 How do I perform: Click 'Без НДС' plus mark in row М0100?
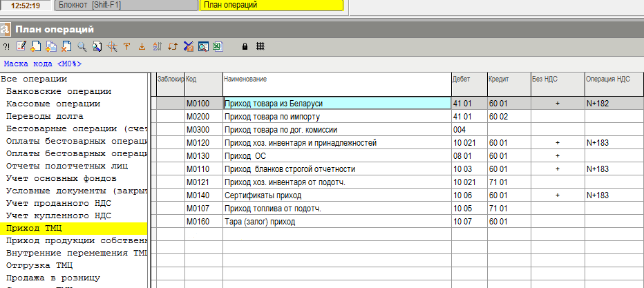[x=558, y=104]
